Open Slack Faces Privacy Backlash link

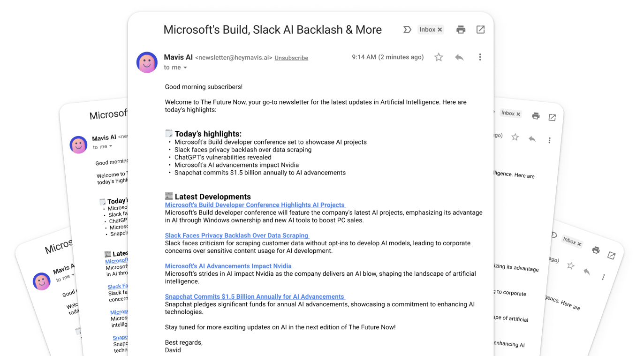pos(236,235)
